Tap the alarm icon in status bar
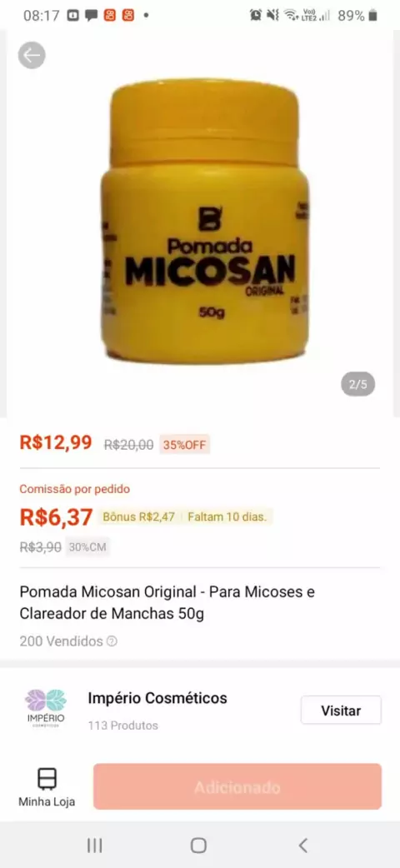 pyautogui.click(x=255, y=16)
